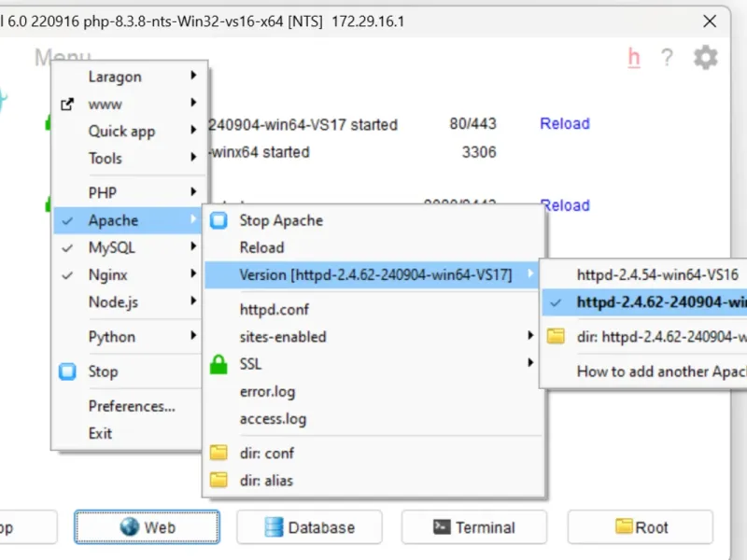
Task: Toggle the Nginx service checkmark
Action: (x=67, y=275)
